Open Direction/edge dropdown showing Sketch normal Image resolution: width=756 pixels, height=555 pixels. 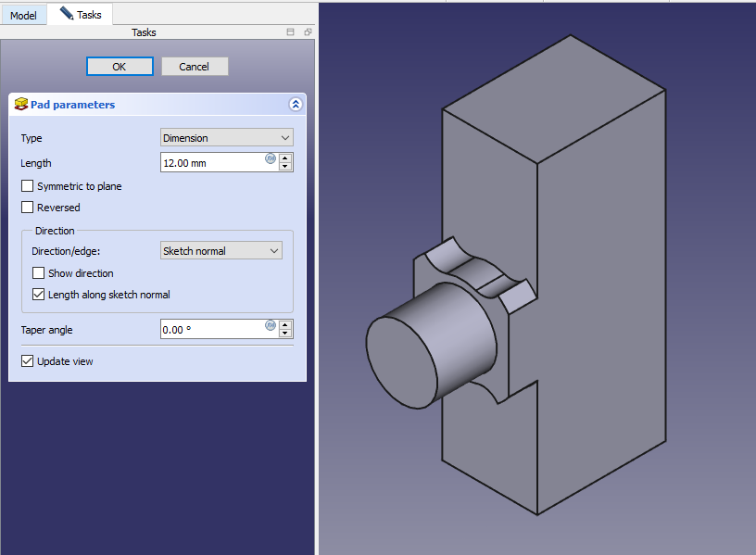pos(221,251)
